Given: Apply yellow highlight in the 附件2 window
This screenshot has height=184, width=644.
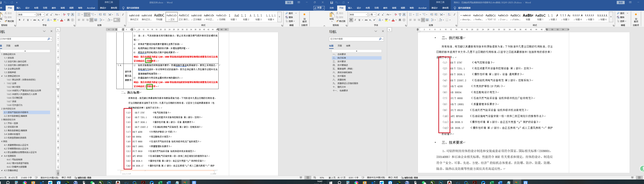Looking at the screenshot, I should [387, 20].
